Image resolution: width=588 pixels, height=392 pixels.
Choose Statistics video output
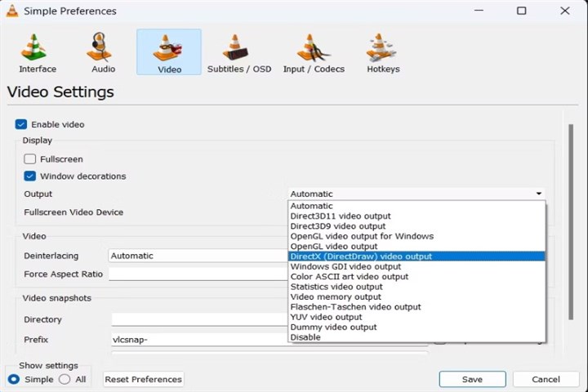pos(416,287)
